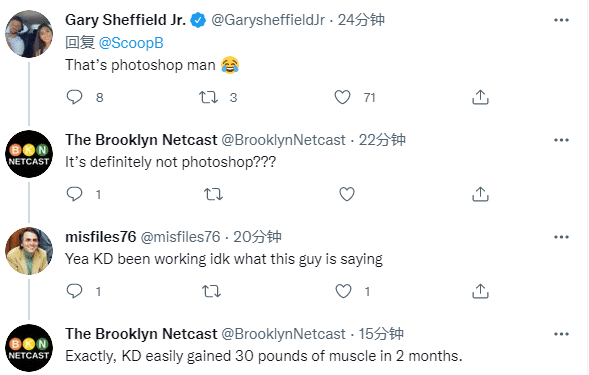This screenshot has height=375, width=589.
Task: Open more menu on '30 pounds of muscle' tweet
Action: point(561,334)
